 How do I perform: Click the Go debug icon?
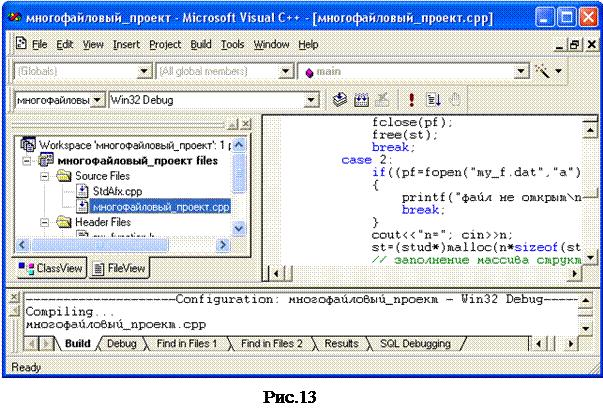[x=433, y=100]
